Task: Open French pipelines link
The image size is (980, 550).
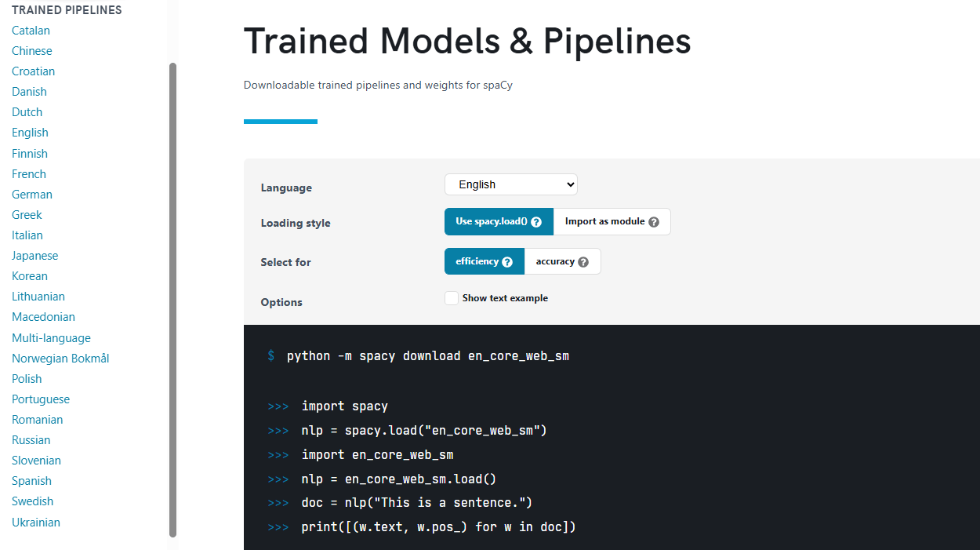Action: [29, 174]
